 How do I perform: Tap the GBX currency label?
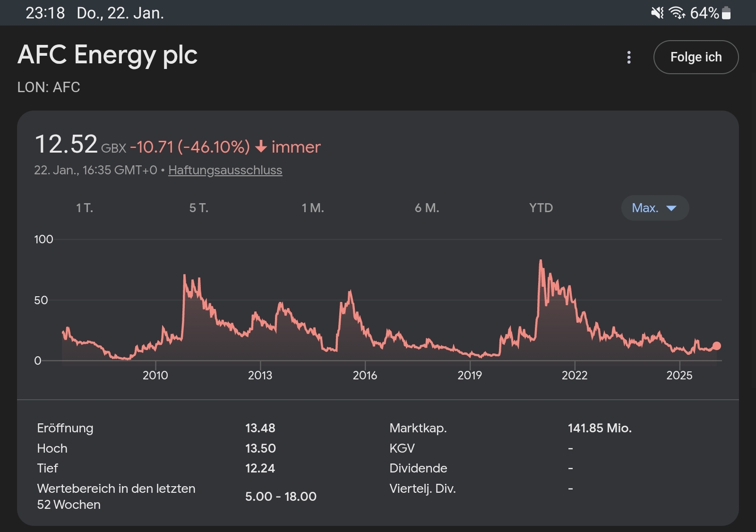(114, 148)
